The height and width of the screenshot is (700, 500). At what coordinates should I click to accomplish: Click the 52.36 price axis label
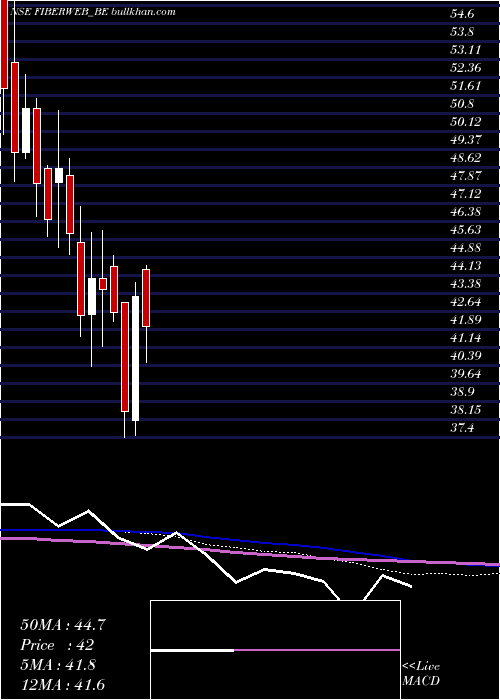click(x=465, y=68)
